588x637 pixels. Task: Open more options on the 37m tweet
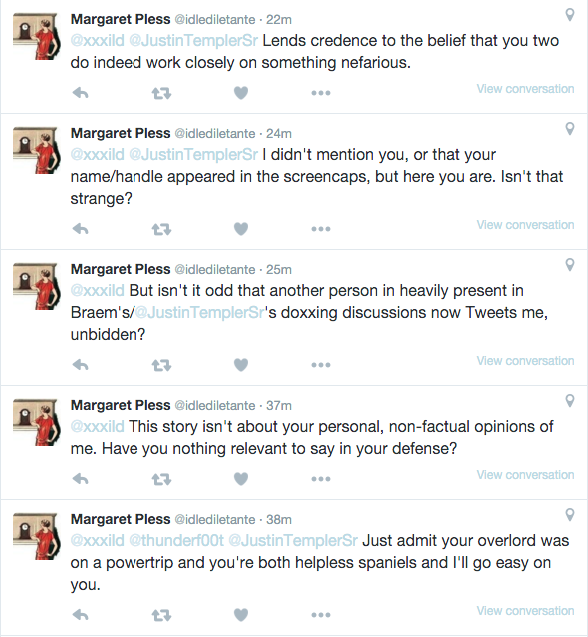(321, 479)
